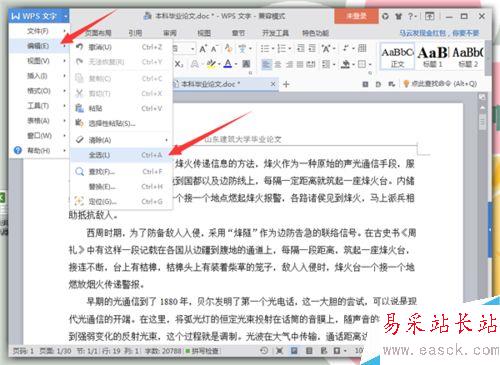Open 选择性粘贴(S)... from the edit submenu
Viewport: 500px width, 365px height.
[121, 123]
